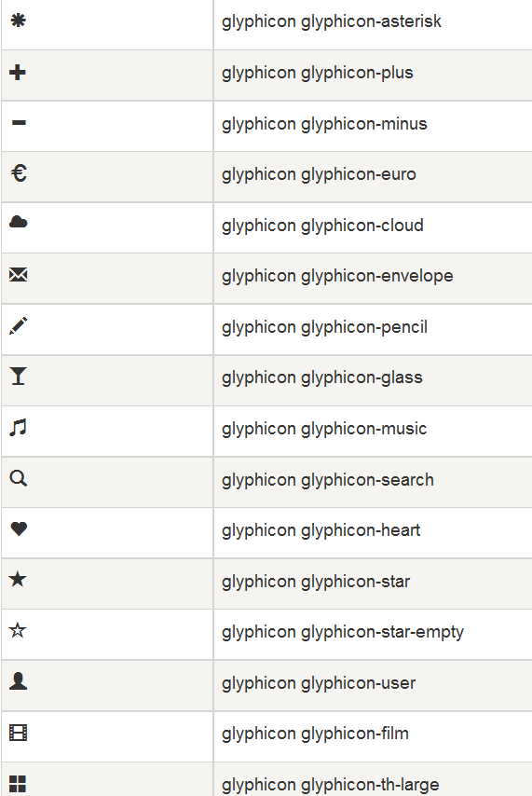Click the music note icon
This screenshot has height=796, width=532.
tap(19, 428)
